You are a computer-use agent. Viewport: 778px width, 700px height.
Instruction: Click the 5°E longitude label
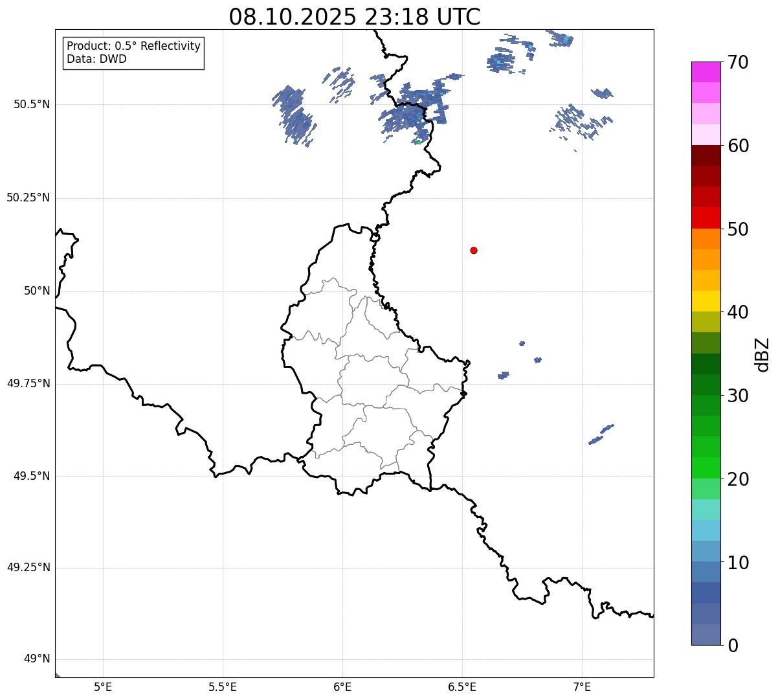click(103, 686)
